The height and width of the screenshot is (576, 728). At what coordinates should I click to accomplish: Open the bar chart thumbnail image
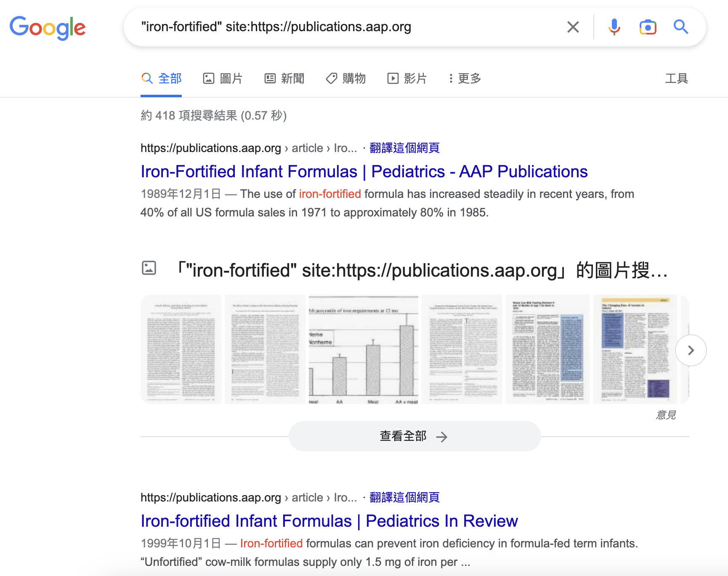[364, 349]
